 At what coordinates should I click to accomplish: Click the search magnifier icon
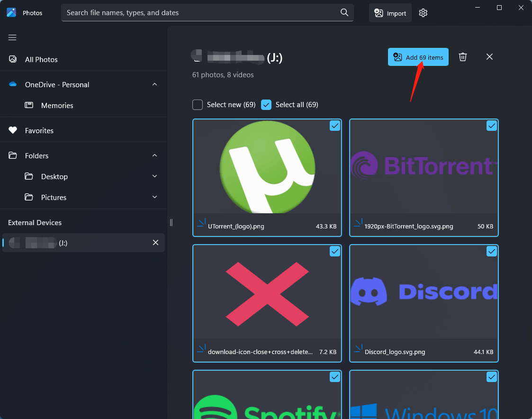[x=344, y=13]
